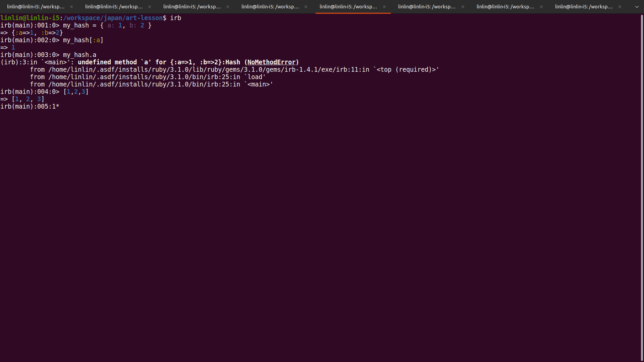Close the first terminal tab
644x362 pixels.
(x=71, y=6)
